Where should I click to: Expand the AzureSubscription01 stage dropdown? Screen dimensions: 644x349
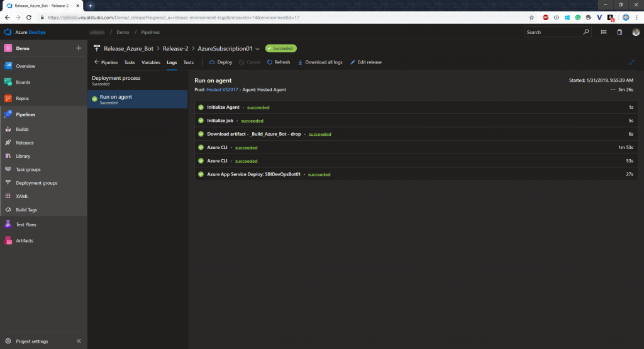257,49
